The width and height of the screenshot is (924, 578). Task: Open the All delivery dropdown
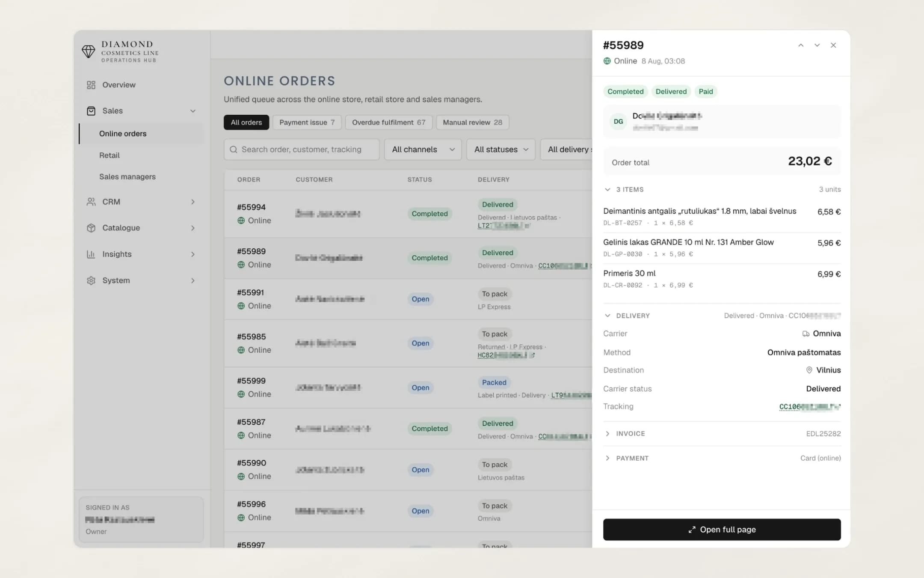566,149
